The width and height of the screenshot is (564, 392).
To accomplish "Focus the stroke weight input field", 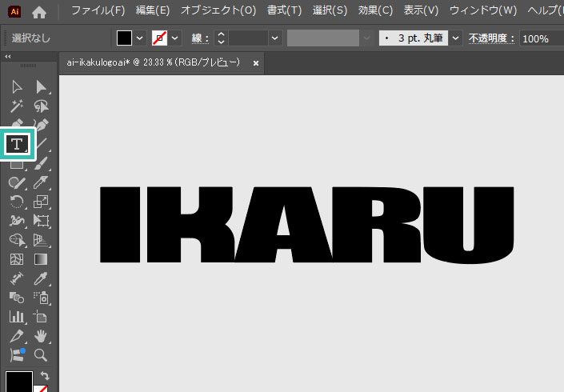I will [248, 38].
